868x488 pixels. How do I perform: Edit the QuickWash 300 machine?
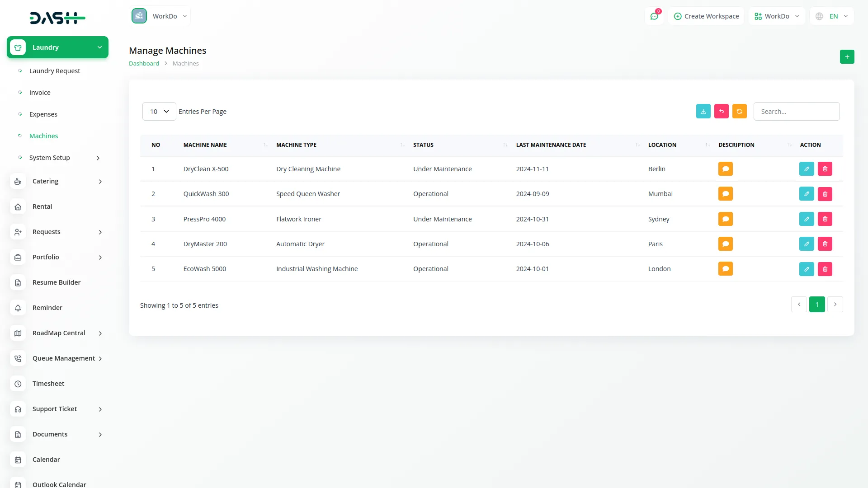point(806,193)
